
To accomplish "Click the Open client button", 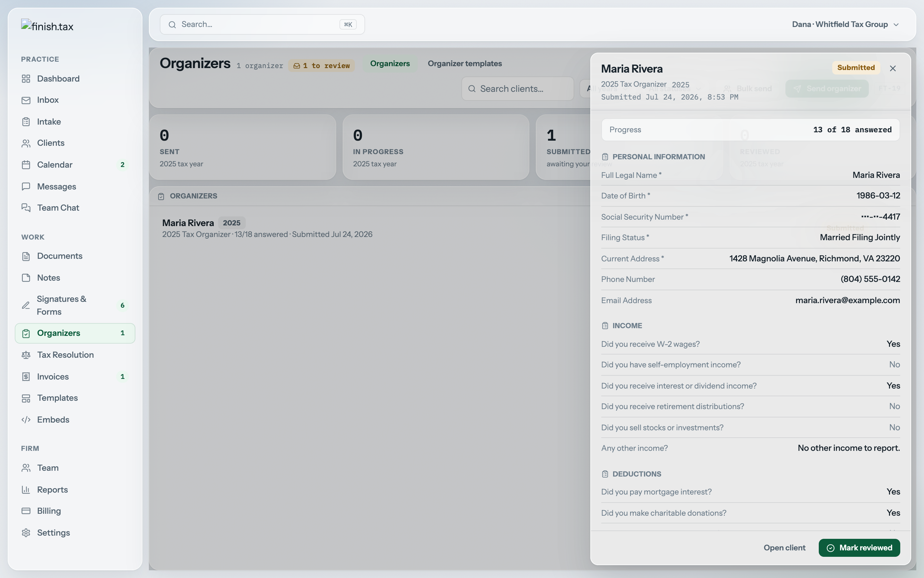I will pyautogui.click(x=784, y=548).
